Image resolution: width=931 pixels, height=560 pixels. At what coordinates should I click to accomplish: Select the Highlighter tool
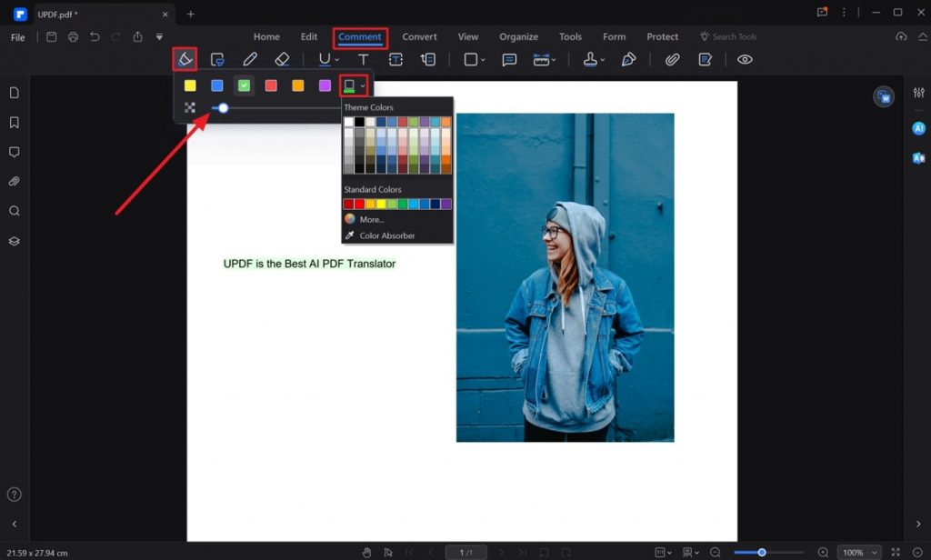click(x=185, y=58)
